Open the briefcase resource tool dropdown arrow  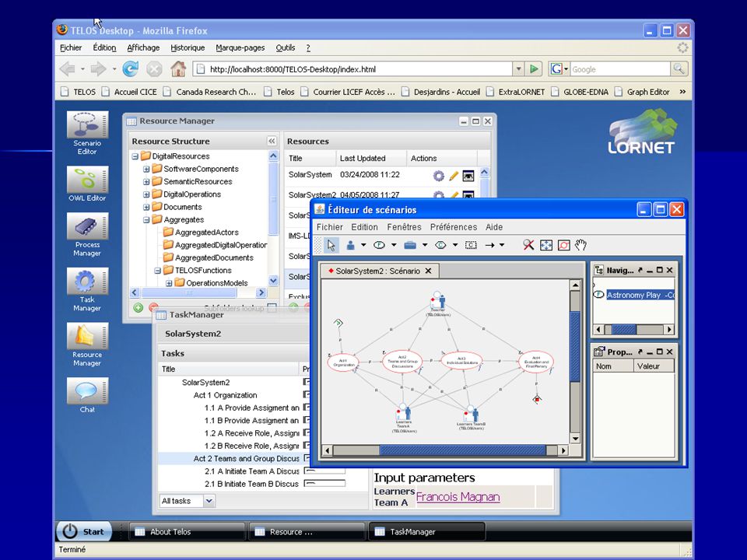tap(425, 245)
